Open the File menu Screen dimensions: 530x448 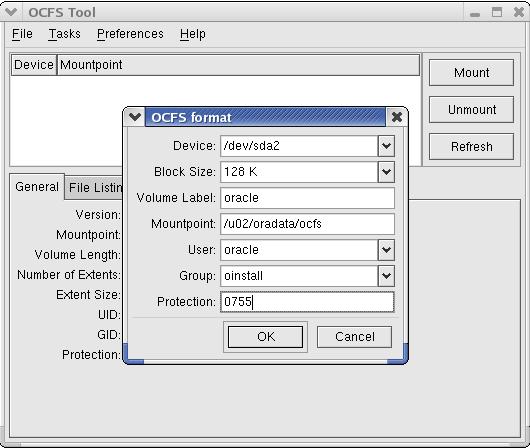[22, 34]
